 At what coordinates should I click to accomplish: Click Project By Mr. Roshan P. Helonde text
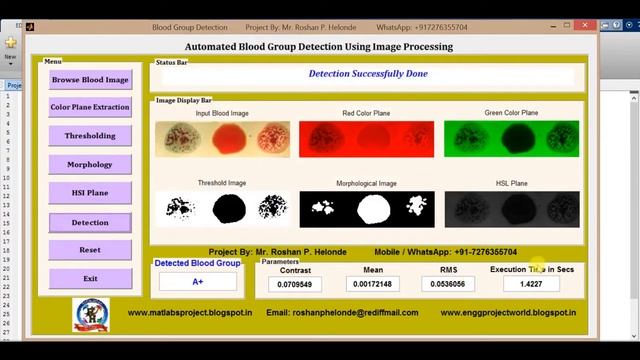(x=277, y=252)
